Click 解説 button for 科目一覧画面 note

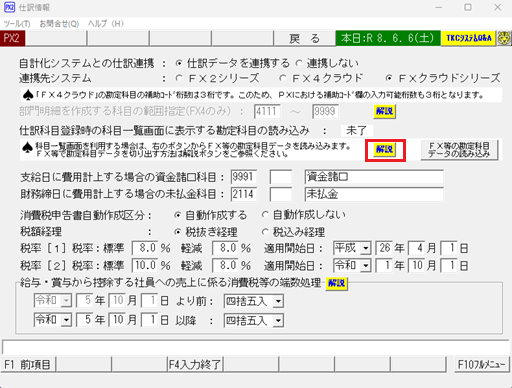384,150
